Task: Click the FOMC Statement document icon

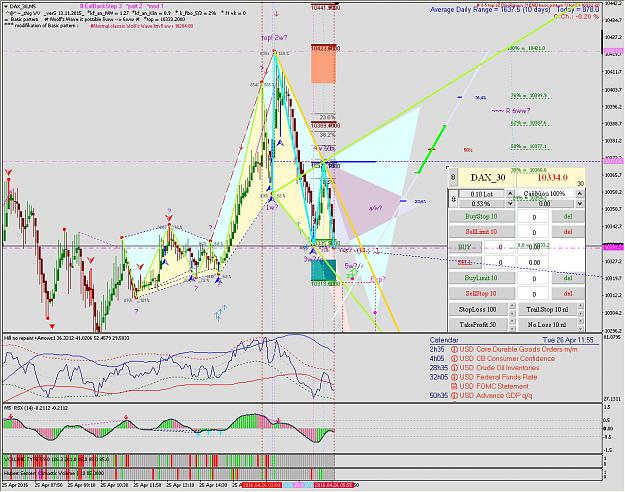Action: click(454, 386)
